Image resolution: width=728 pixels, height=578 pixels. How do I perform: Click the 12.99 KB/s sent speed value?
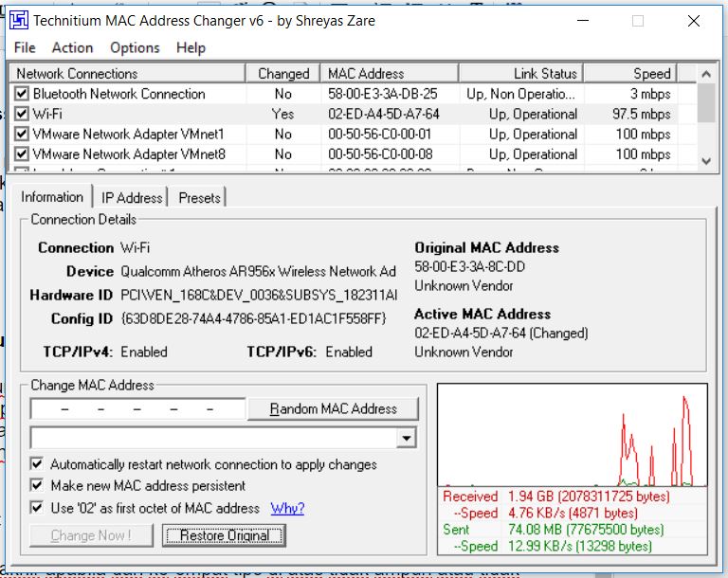click(x=580, y=546)
